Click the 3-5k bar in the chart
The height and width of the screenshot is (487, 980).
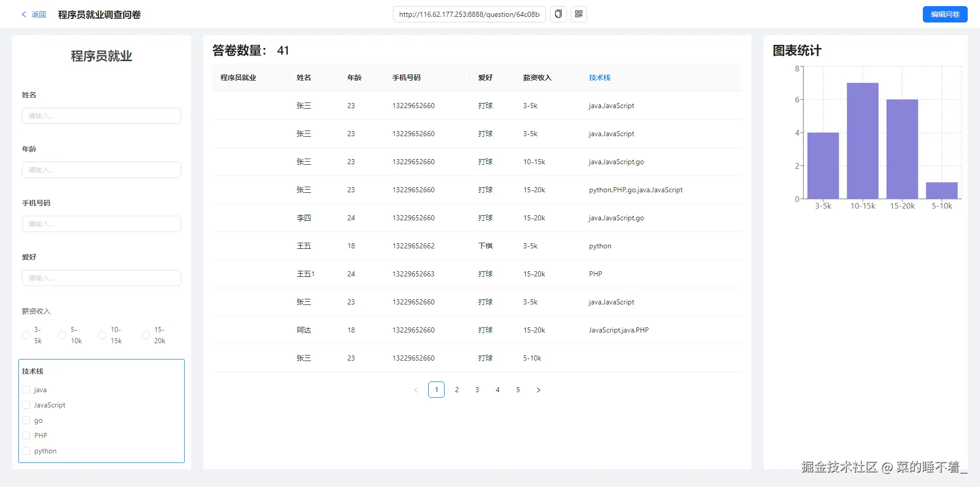(x=823, y=166)
